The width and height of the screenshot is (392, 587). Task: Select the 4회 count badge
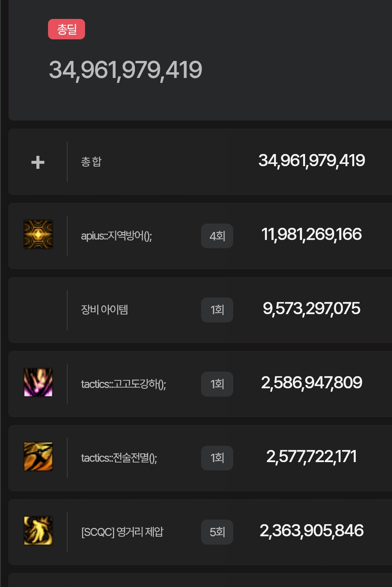point(217,236)
